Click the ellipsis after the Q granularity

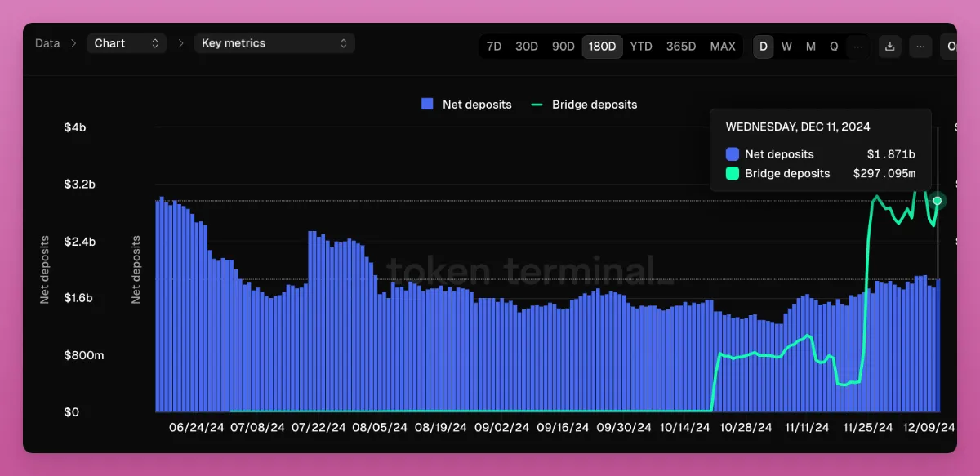(x=857, y=47)
